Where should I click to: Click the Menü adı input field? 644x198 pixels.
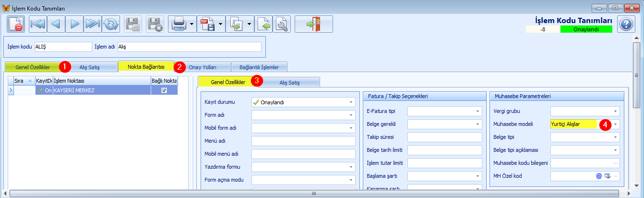(x=303, y=141)
